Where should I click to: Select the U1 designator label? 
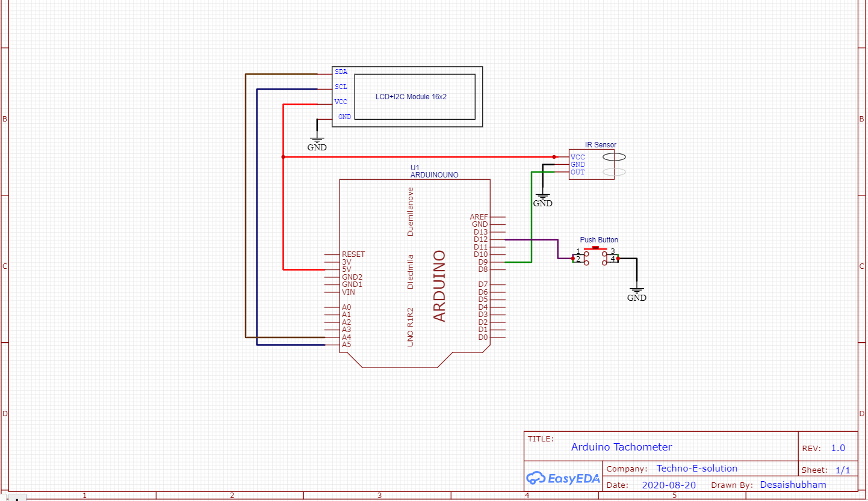click(415, 167)
